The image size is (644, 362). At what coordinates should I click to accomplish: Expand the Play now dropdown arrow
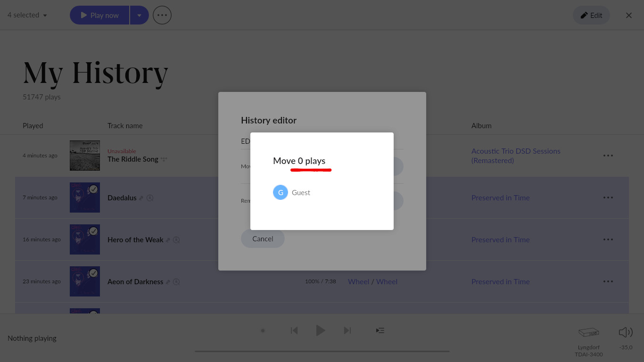click(139, 15)
